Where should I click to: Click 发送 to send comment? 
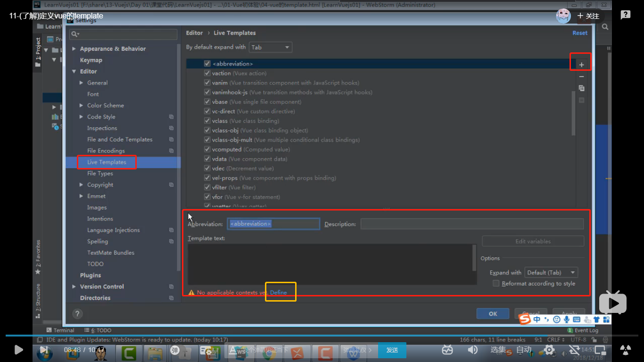pos(392,350)
